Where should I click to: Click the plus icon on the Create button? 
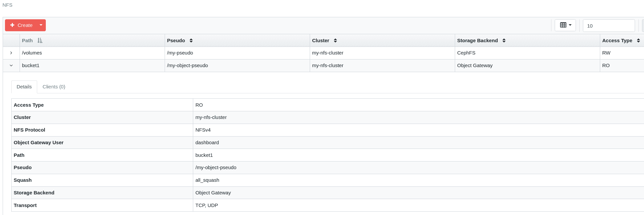click(12, 25)
